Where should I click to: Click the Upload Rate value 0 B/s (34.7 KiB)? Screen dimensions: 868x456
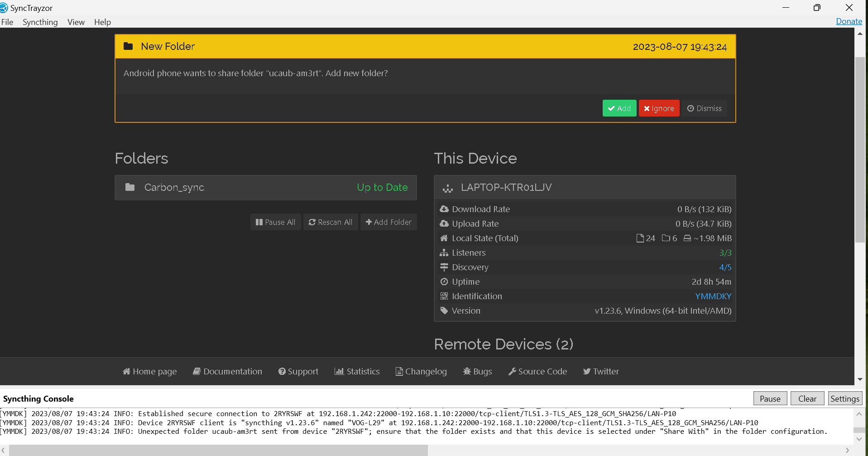coord(703,223)
